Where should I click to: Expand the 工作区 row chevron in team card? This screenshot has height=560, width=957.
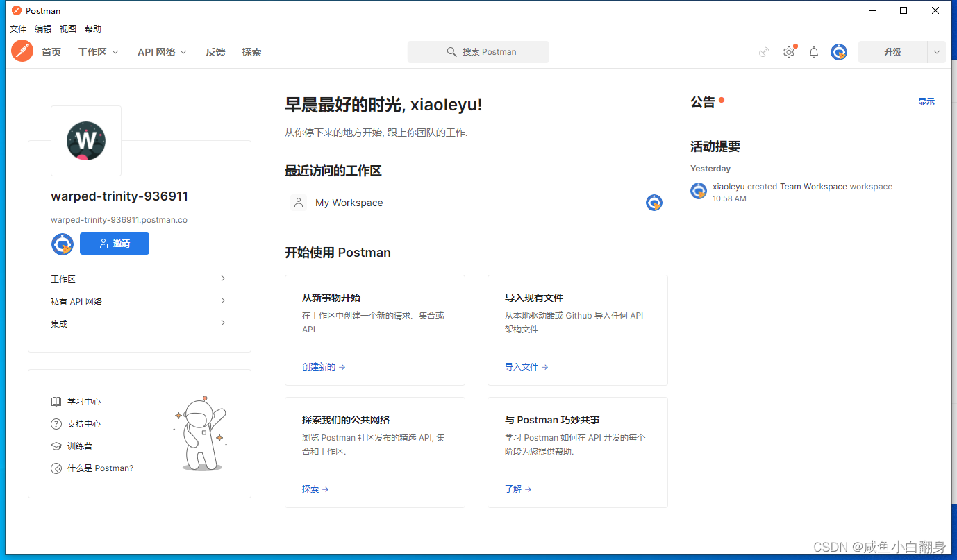pos(223,278)
